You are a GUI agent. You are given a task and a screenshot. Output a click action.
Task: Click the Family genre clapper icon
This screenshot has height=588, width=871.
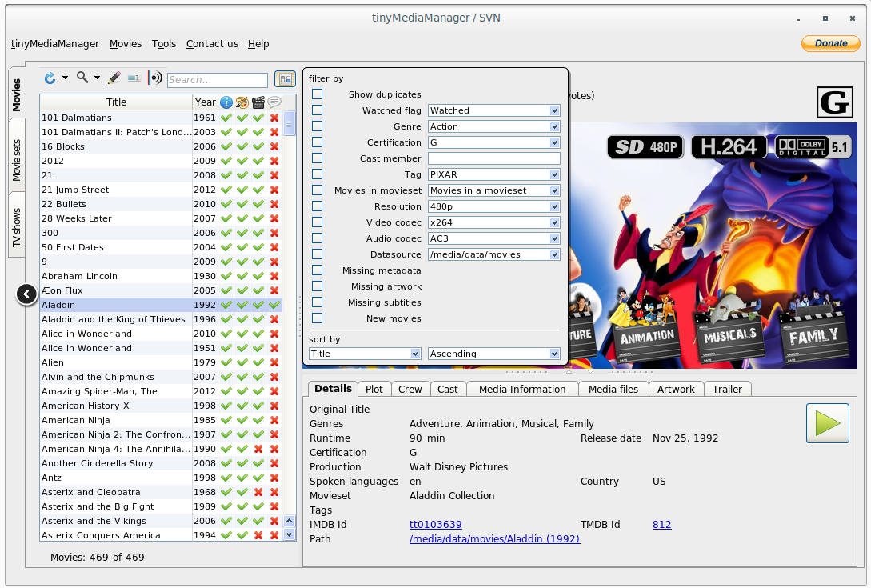[813, 327]
